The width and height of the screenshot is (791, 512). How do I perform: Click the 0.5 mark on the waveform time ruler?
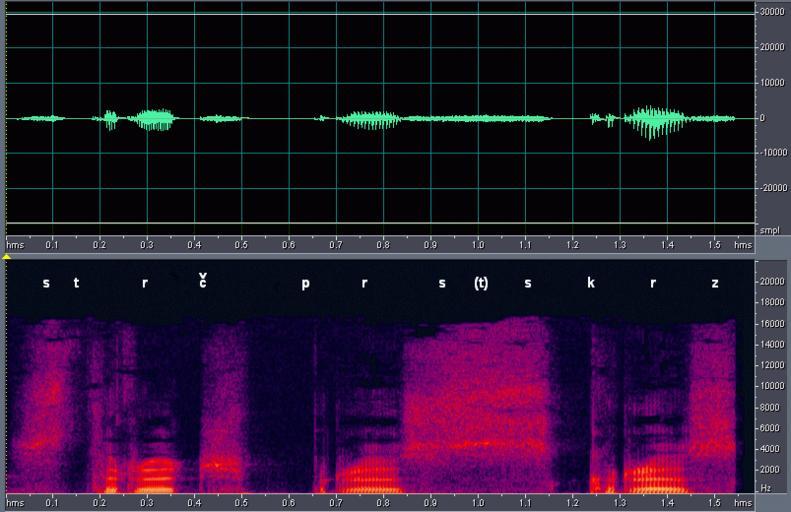241,244
